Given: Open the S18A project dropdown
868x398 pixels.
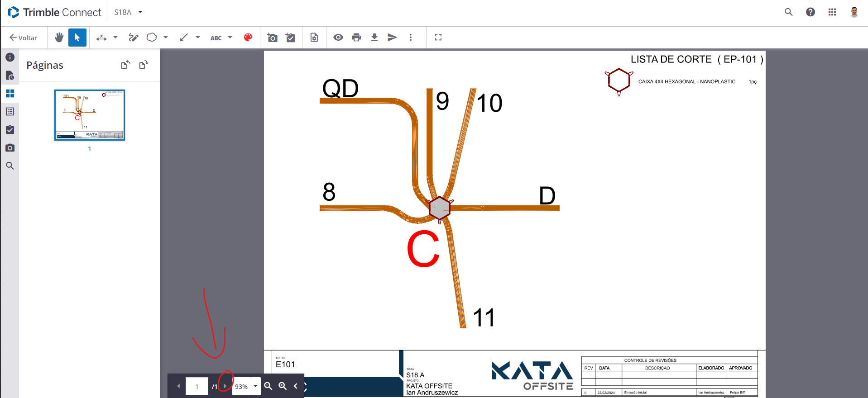Looking at the screenshot, I should click(128, 12).
